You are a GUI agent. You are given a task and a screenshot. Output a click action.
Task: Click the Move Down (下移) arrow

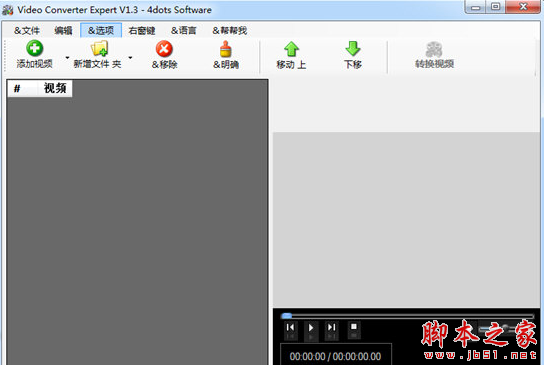pos(353,49)
